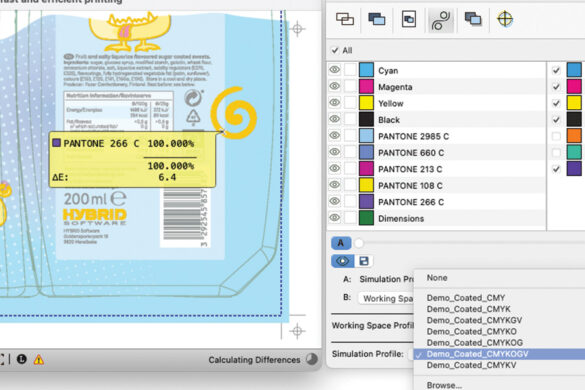Screen dimensions: 585x390
Task: Click the overlapping outline rectangles icon
Action: 345,19
